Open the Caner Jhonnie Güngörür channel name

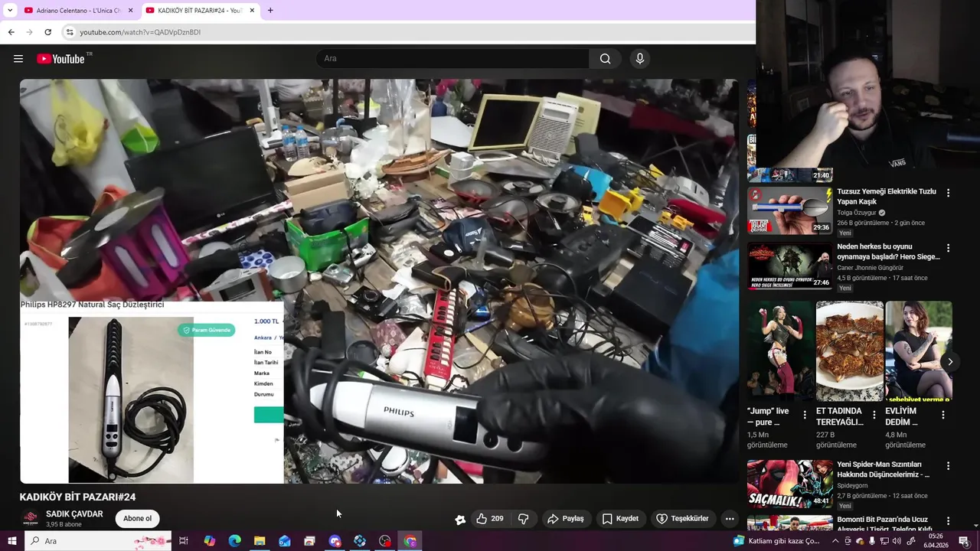(871, 268)
